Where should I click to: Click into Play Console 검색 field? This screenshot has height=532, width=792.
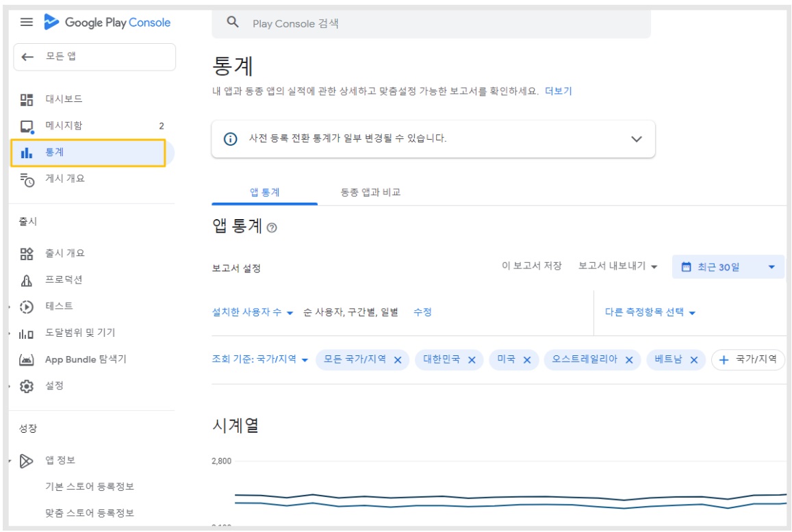point(431,23)
